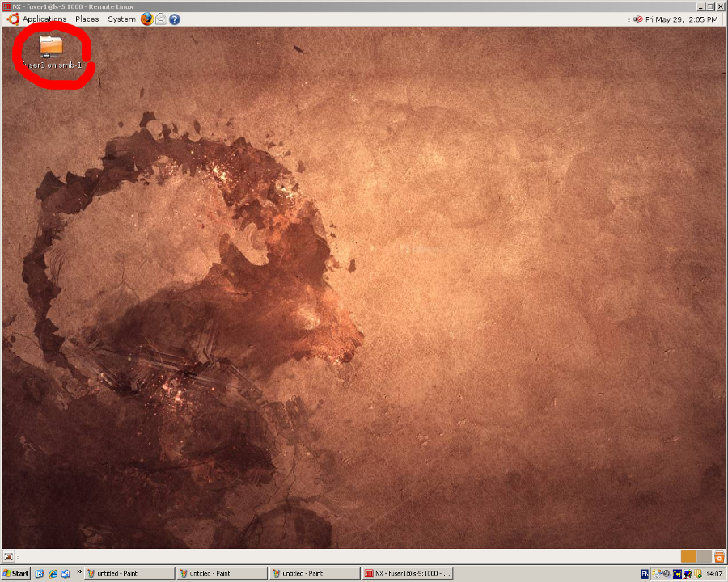Switch to the first orange workspace
The width and height of the screenshot is (728, 582).
(x=688, y=556)
